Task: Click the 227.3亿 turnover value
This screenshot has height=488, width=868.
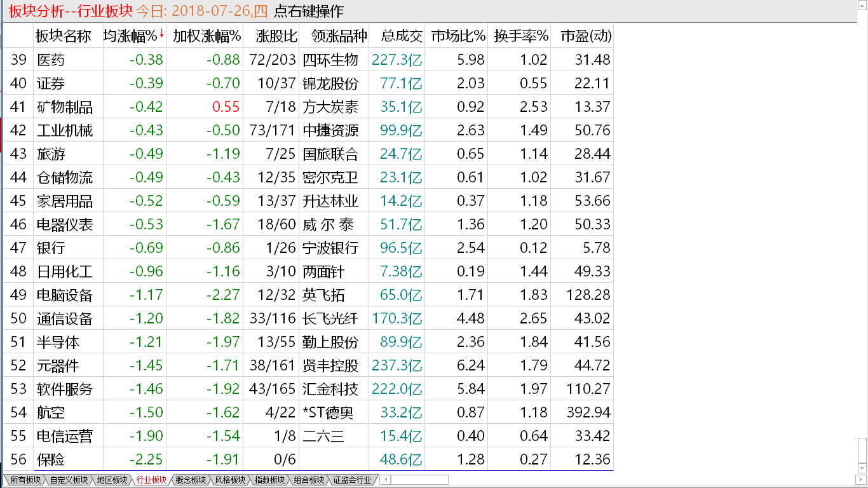Action: pyautogui.click(x=397, y=60)
